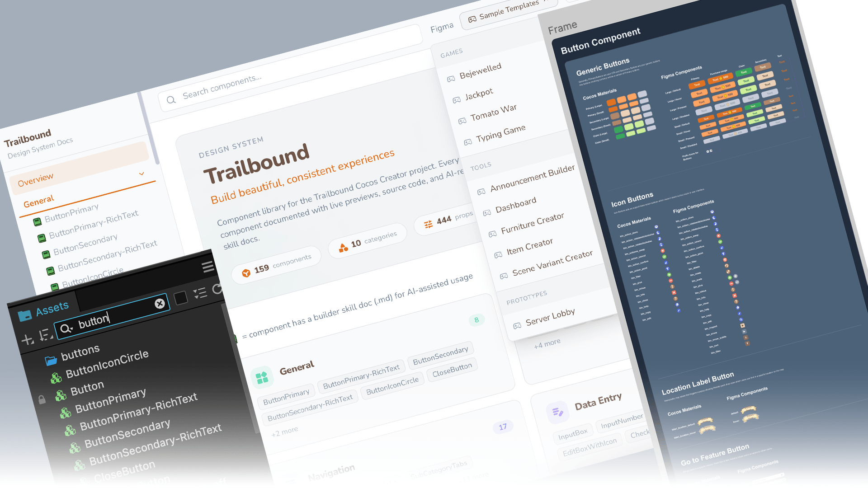The height and width of the screenshot is (488, 868).
Task: Open ButtonPrimary in docs sidebar
Action: click(x=71, y=213)
